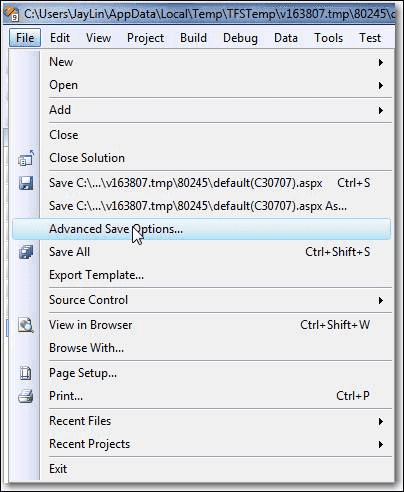Expand the Open submenu arrow
This screenshot has width=404, height=492.
click(381, 85)
